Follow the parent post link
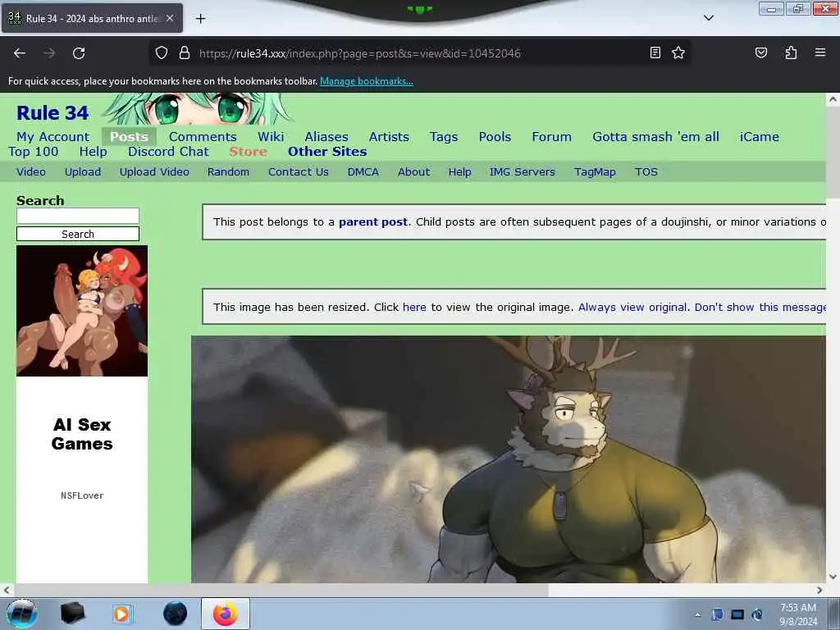This screenshot has width=840, height=630. (x=373, y=221)
